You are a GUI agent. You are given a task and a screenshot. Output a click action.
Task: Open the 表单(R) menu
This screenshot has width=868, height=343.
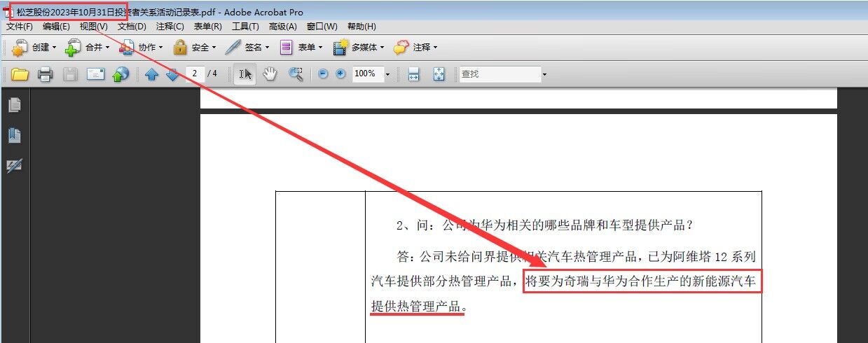(207, 27)
